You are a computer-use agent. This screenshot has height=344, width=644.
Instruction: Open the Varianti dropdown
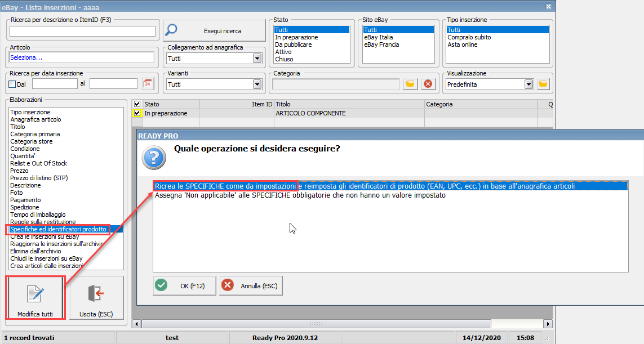point(257,84)
